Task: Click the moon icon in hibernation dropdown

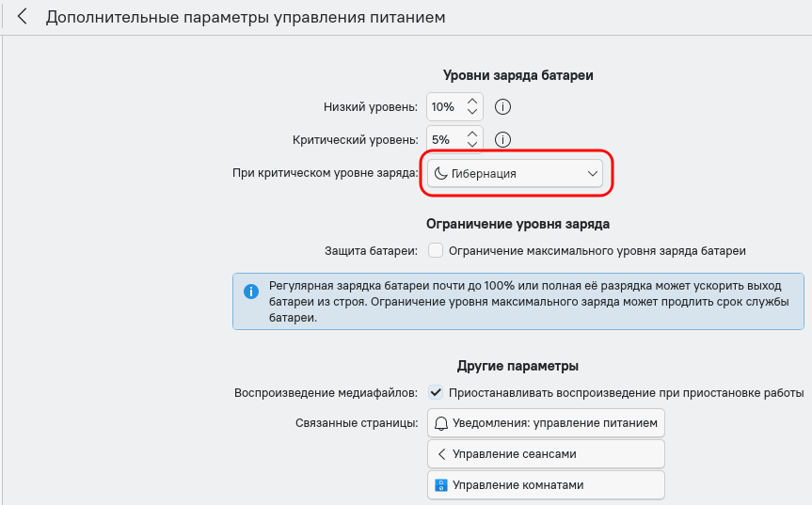Action: tap(440, 174)
